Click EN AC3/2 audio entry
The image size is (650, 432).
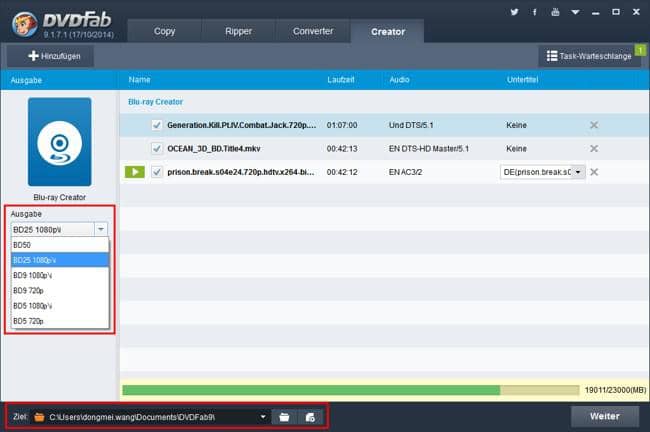[x=405, y=172]
